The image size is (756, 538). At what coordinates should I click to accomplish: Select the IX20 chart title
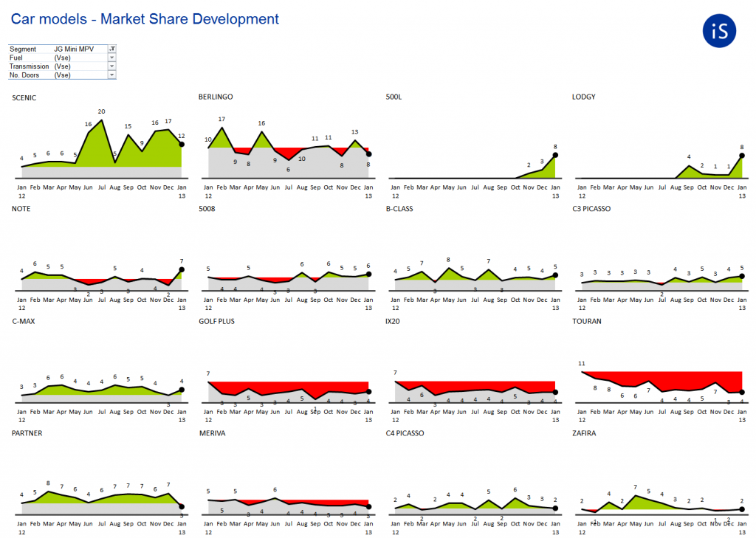[393, 321]
